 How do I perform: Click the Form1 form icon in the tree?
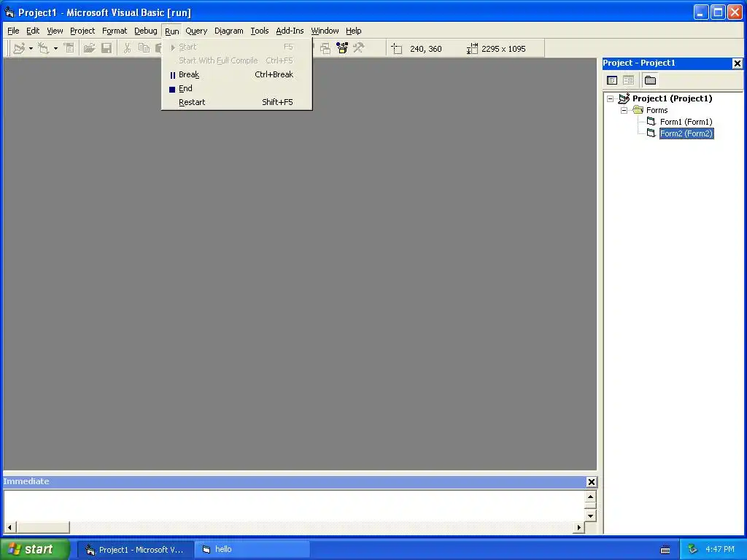(x=651, y=122)
